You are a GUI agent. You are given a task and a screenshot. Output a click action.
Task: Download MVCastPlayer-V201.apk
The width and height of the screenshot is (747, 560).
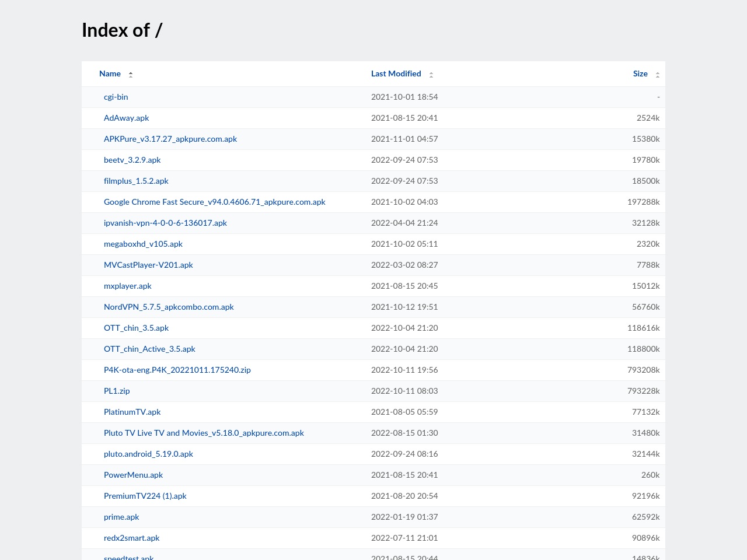148,265
